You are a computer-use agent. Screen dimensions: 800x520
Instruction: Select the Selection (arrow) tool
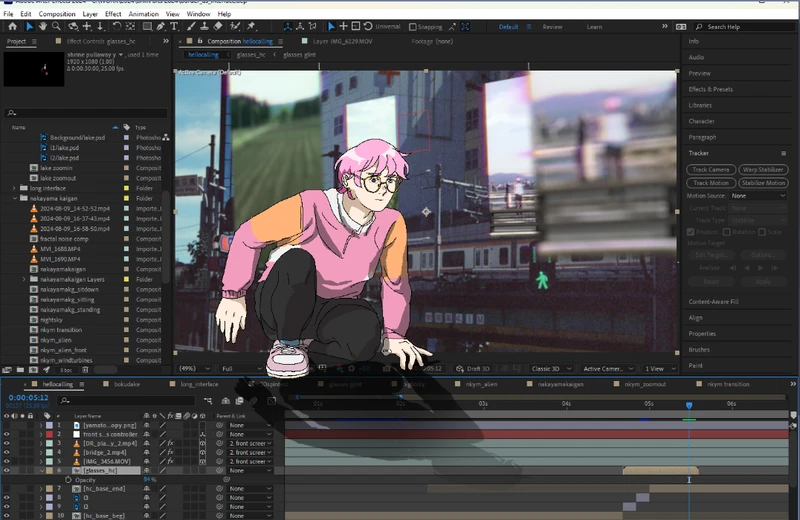click(x=29, y=27)
